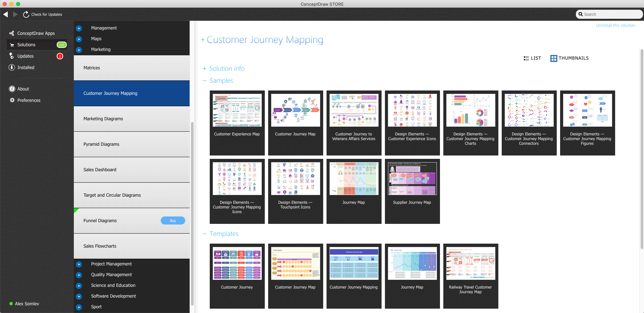Click the Buy button for Funnel Diagrams
This screenshot has height=313, width=644.
pos(173,221)
